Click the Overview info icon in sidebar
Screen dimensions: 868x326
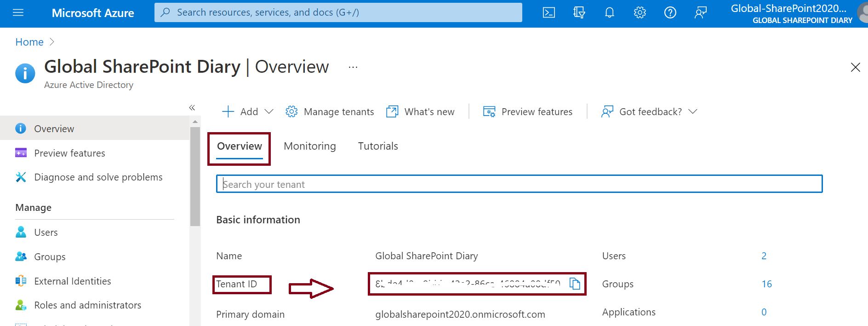click(21, 128)
